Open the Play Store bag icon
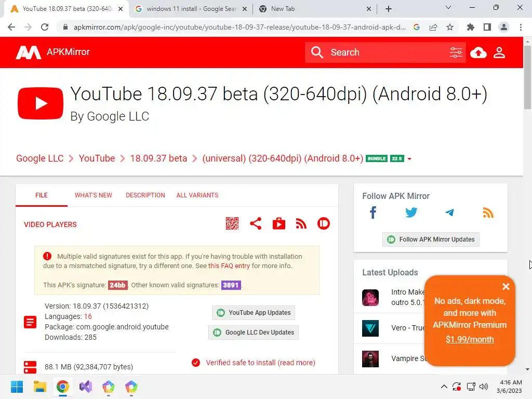 point(279,223)
